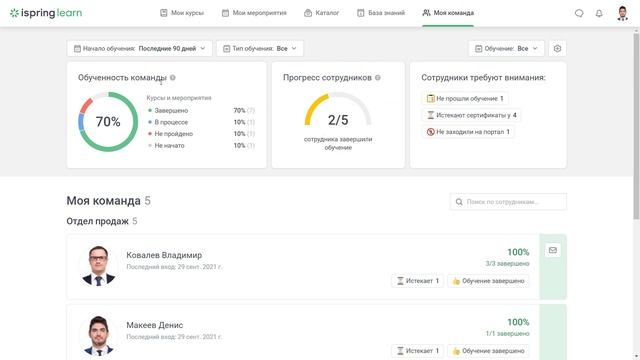
Task: Filter by Истекают сертификаты у 4
Action: (471, 115)
